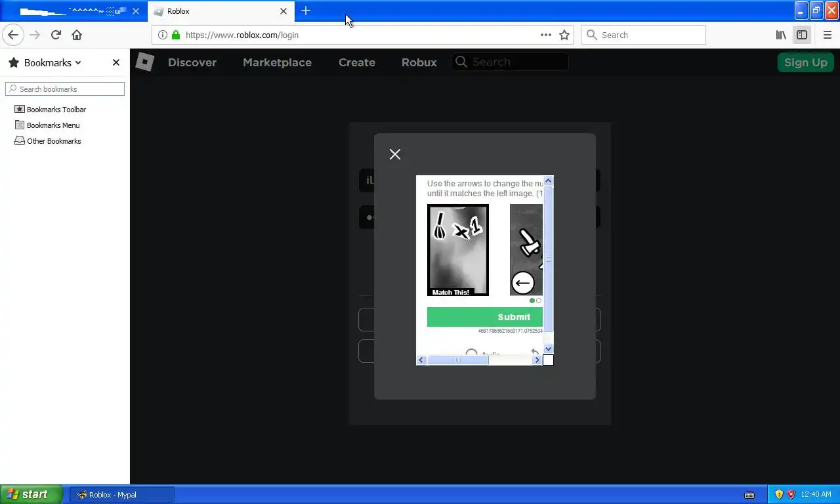840x504 pixels.
Task: Click the Roblox site search field
Action: coord(510,62)
